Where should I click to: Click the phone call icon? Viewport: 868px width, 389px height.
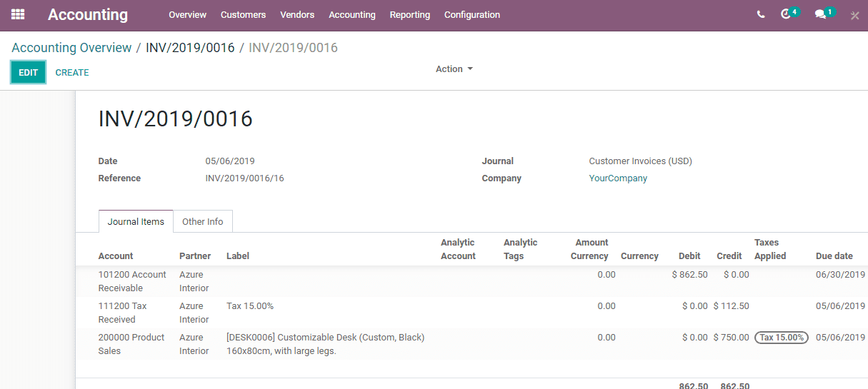click(761, 14)
